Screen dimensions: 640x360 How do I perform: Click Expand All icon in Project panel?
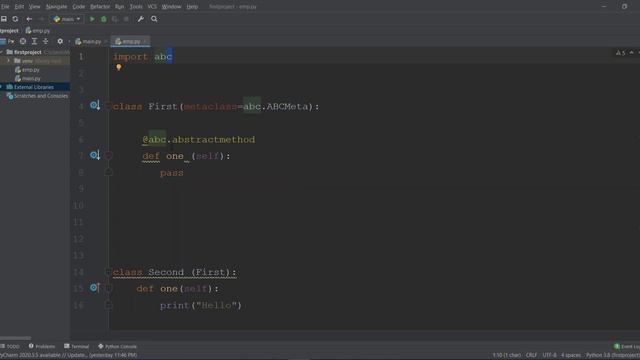(x=34, y=41)
